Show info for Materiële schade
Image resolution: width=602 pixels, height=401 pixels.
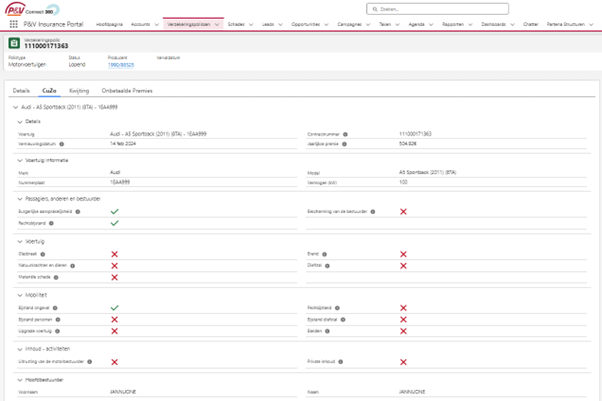56,277
